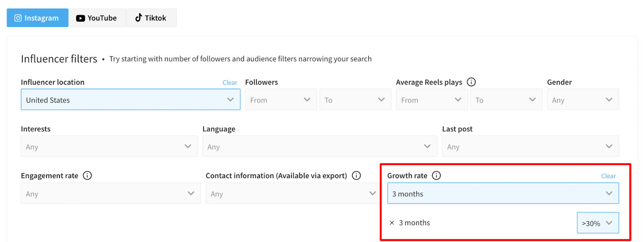Open the Influencer location United States dropdown
The height and width of the screenshot is (242, 644).
pyautogui.click(x=130, y=100)
